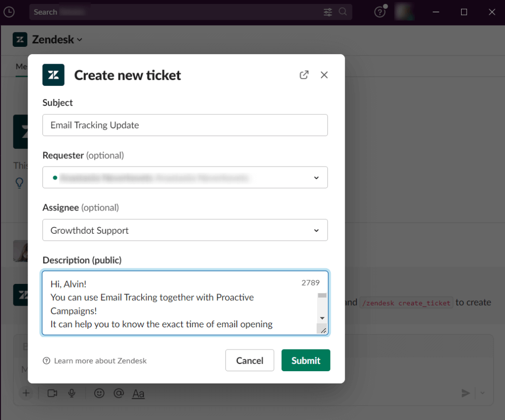This screenshot has width=505, height=420.
Task: Open Slack help with the question mark icon
Action: (380, 12)
